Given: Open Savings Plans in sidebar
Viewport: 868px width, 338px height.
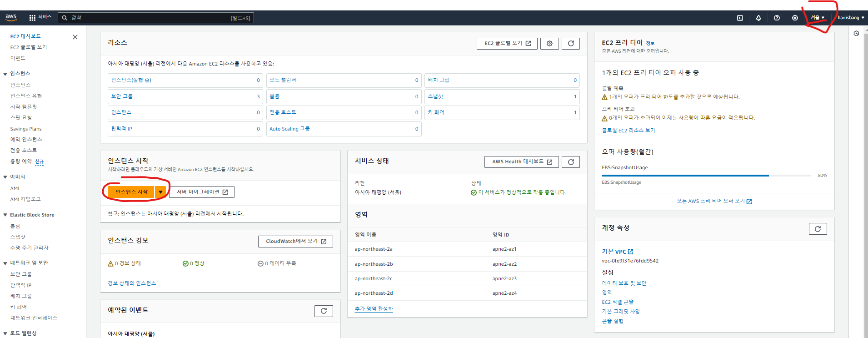Looking at the screenshot, I should [x=26, y=129].
